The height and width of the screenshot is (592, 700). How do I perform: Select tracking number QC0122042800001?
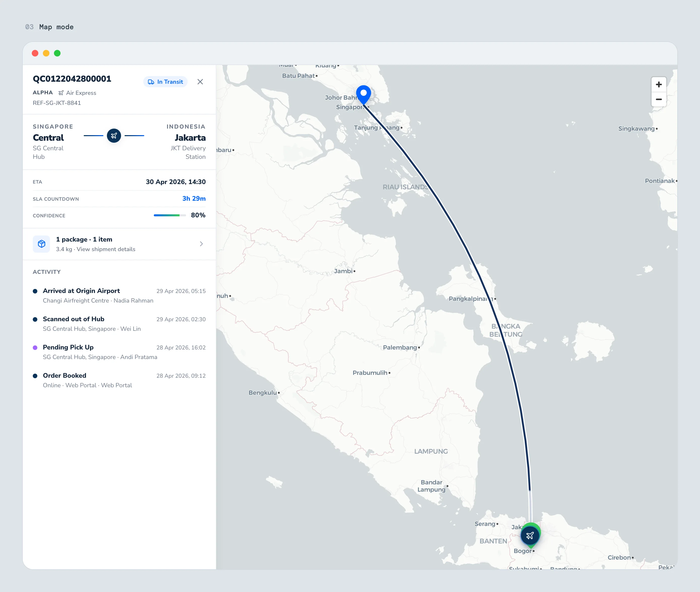tap(72, 79)
